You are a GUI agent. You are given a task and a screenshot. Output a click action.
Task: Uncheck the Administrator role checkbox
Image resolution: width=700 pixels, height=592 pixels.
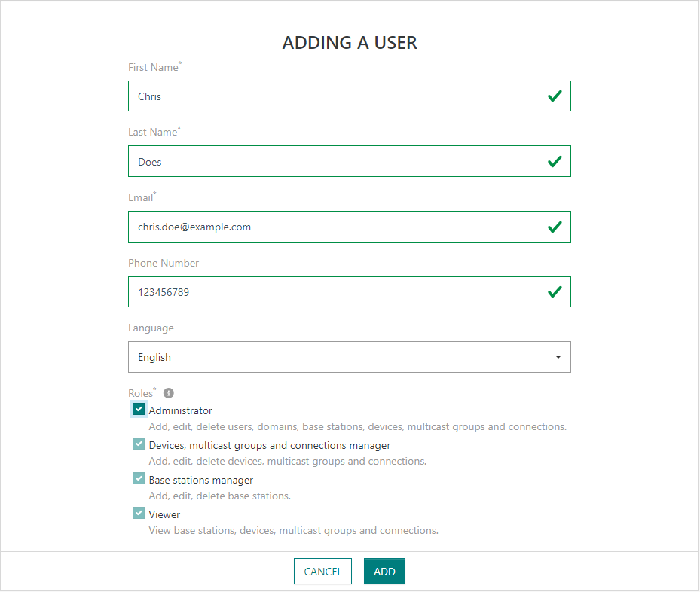point(139,410)
